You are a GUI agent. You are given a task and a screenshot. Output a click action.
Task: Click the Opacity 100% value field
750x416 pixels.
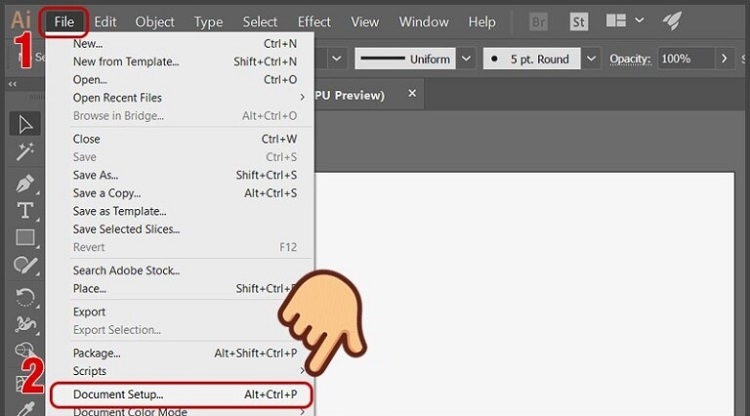[686, 59]
